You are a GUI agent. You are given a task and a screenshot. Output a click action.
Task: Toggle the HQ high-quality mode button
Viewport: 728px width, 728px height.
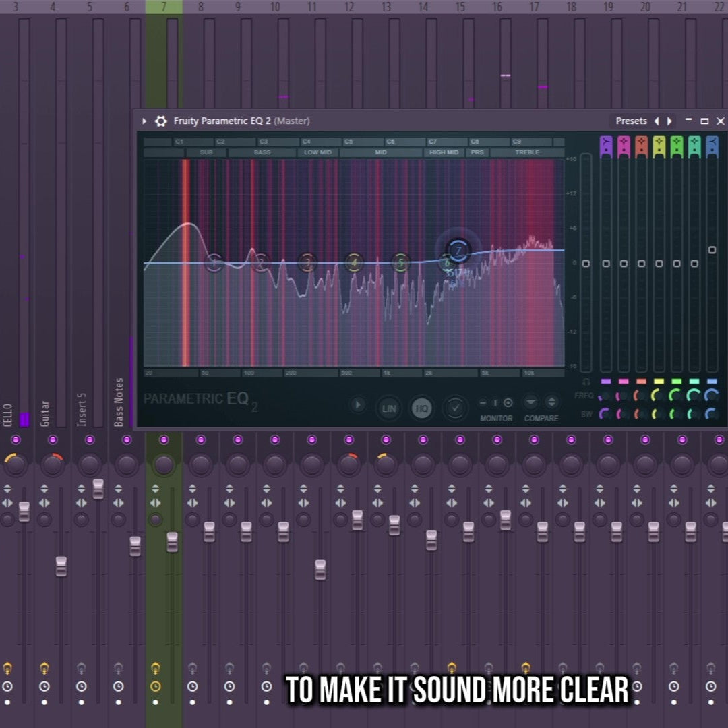(422, 408)
